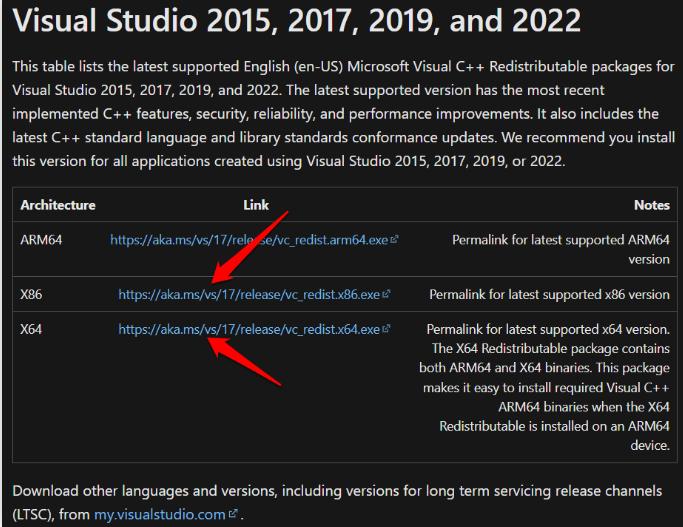Click external-link icon after ARM64 link
The height and width of the screenshot is (527, 683).
pyautogui.click(x=394, y=239)
